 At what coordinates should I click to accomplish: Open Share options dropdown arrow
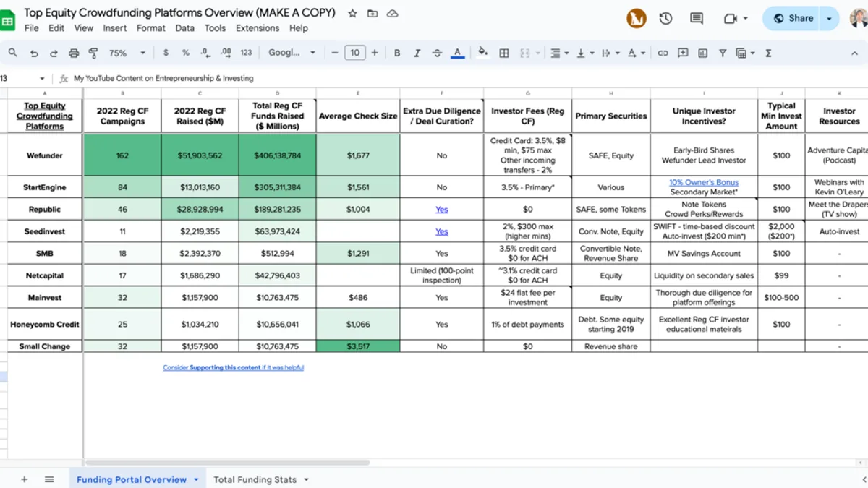point(829,19)
